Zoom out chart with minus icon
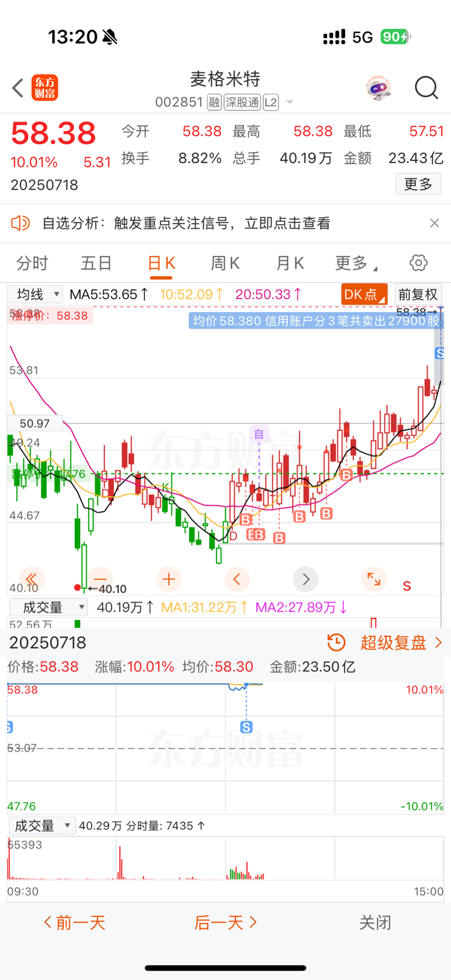The image size is (451, 980). (x=100, y=579)
